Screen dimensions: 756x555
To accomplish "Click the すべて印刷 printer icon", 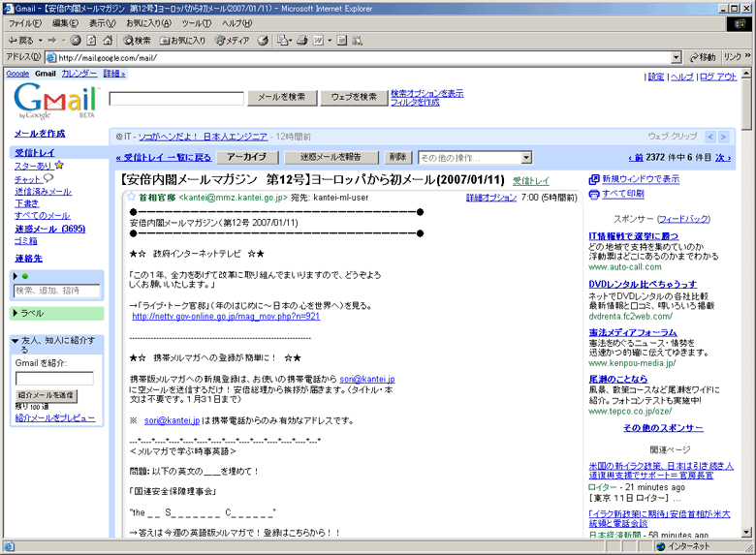I will point(594,194).
